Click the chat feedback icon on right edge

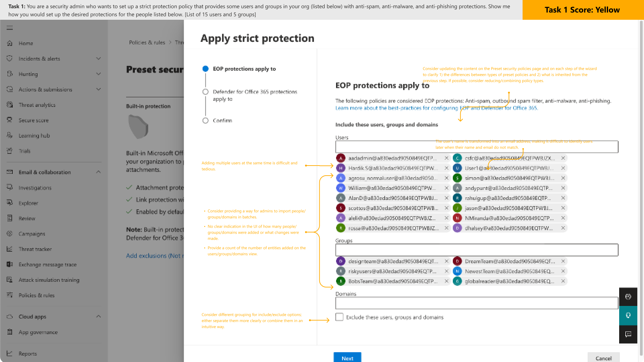628,334
